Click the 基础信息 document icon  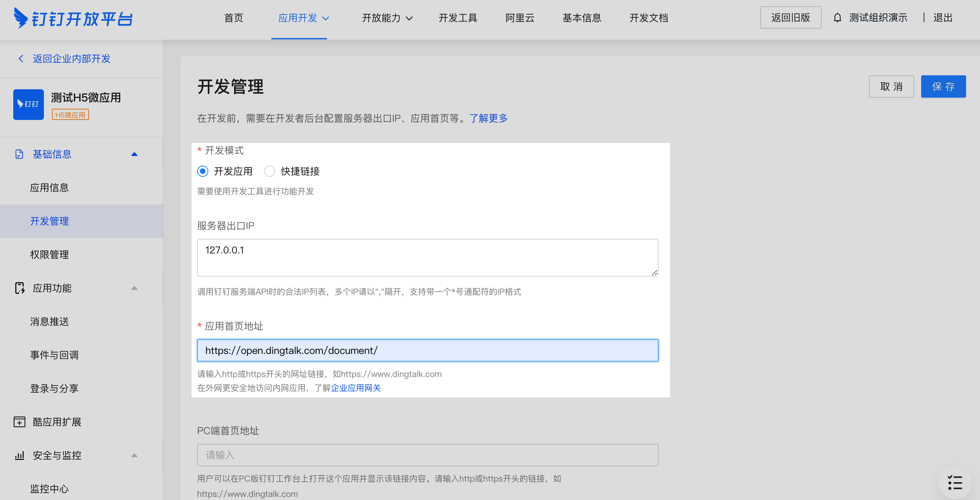click(19, 154)
